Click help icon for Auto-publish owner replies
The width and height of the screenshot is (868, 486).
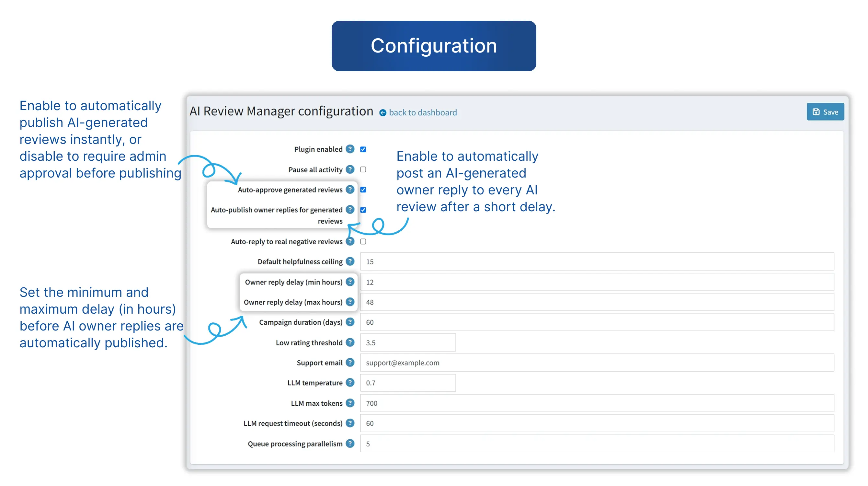tap(350, 210)
